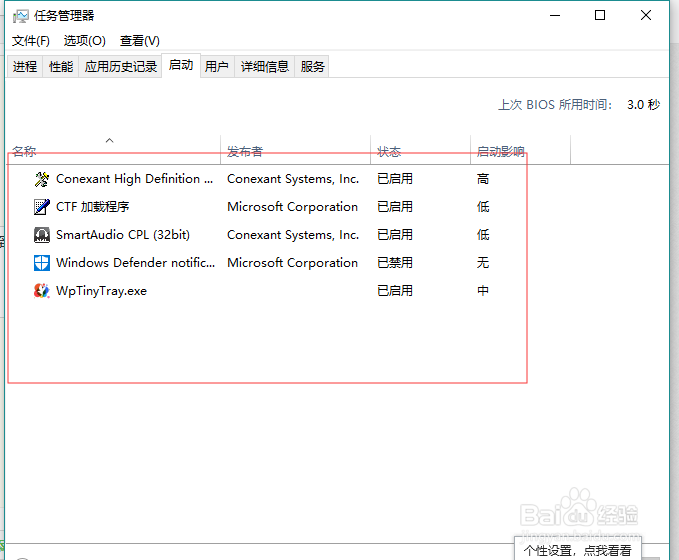Click the SmartAudio CPL headphone icon
This screenshot has width=679, height=560.
42,235
